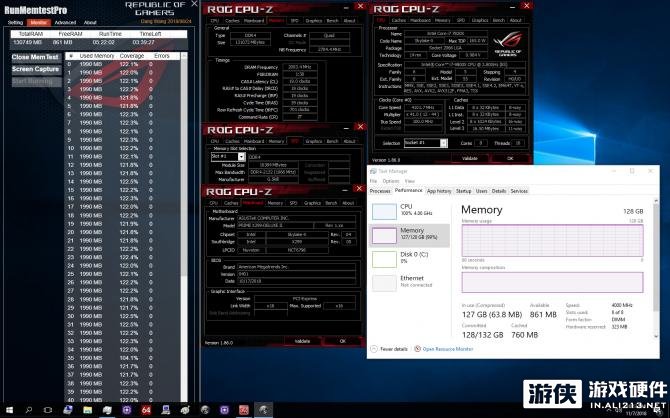
Task: Open the Services tab in Task Manager
Action: [519, 191]
